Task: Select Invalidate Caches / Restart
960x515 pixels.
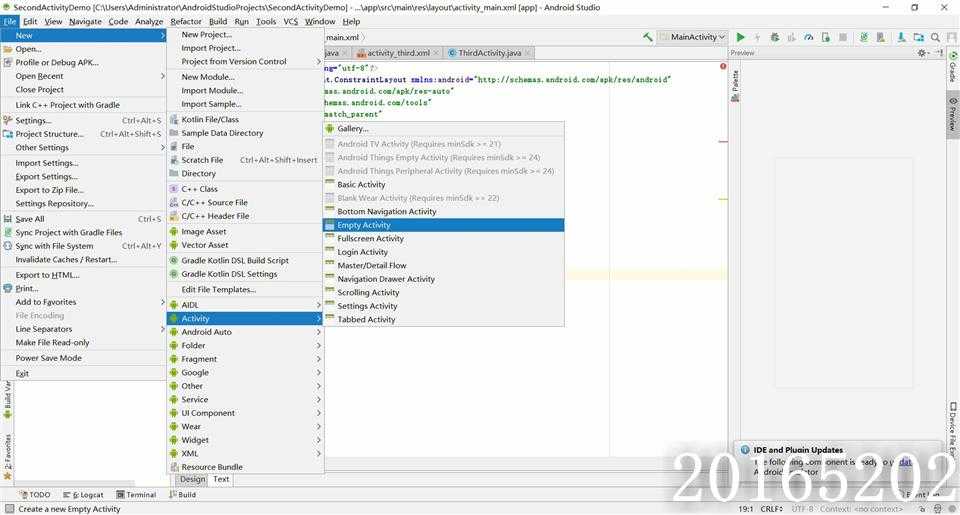Action: 84,260
